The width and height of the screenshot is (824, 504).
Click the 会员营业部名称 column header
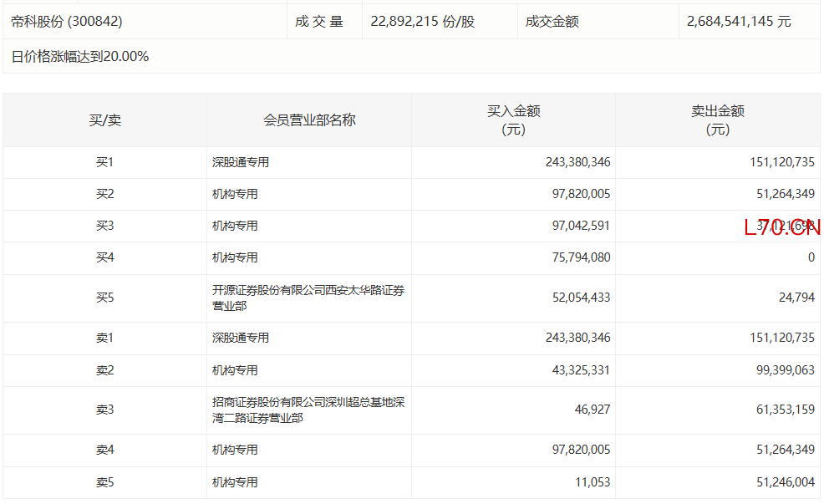(309, 120)
